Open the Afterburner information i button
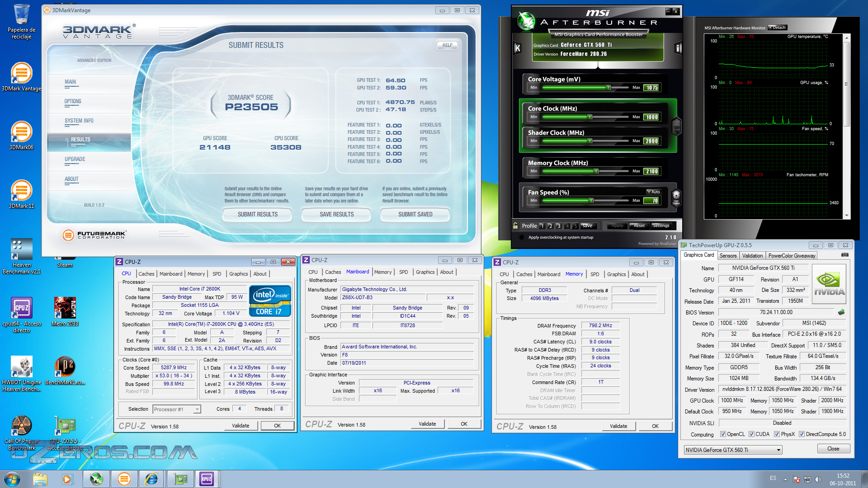 coord(678,48)
